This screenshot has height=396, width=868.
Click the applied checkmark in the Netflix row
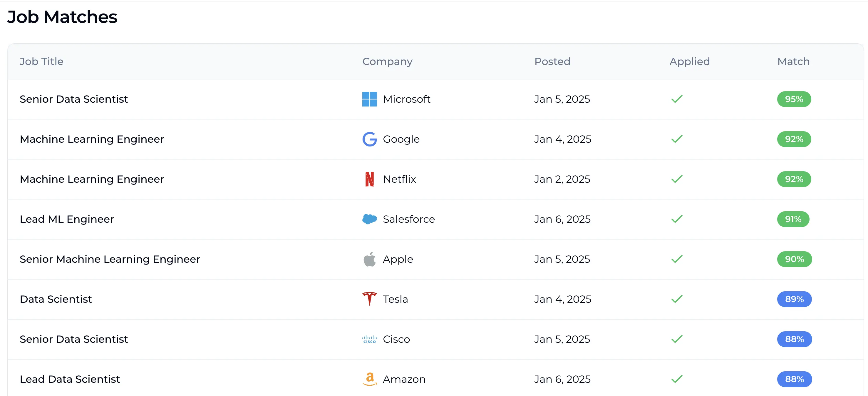coord(677,179)
